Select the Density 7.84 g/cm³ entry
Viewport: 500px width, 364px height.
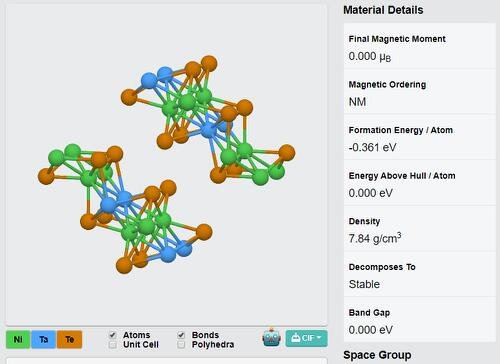click(x=420, y=229)
